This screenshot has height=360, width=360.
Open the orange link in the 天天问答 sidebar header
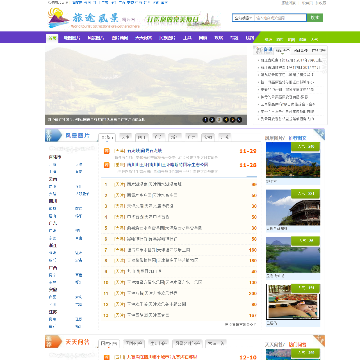tap(297, 344)
